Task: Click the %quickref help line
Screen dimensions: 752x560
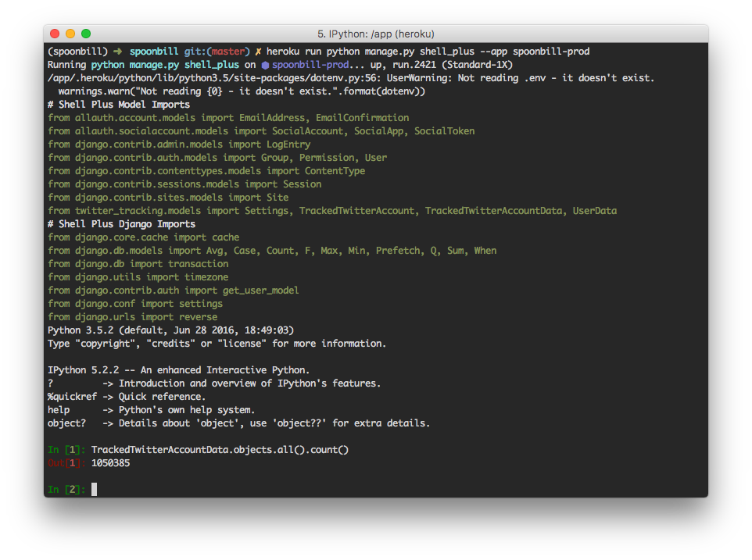Action: point(127,397)
